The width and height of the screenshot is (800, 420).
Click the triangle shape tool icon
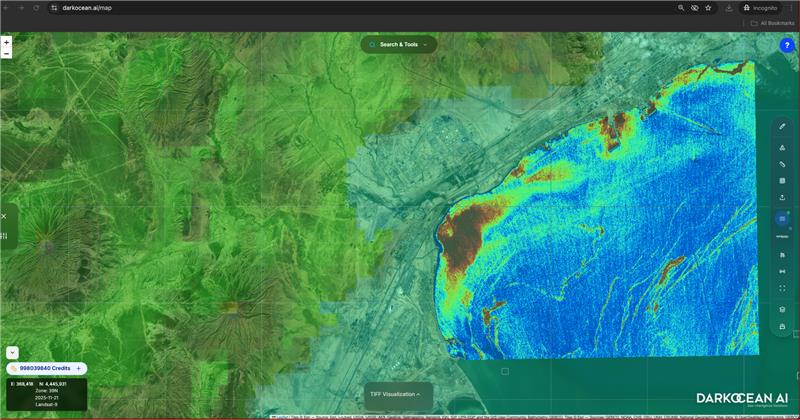pos(782,147)
